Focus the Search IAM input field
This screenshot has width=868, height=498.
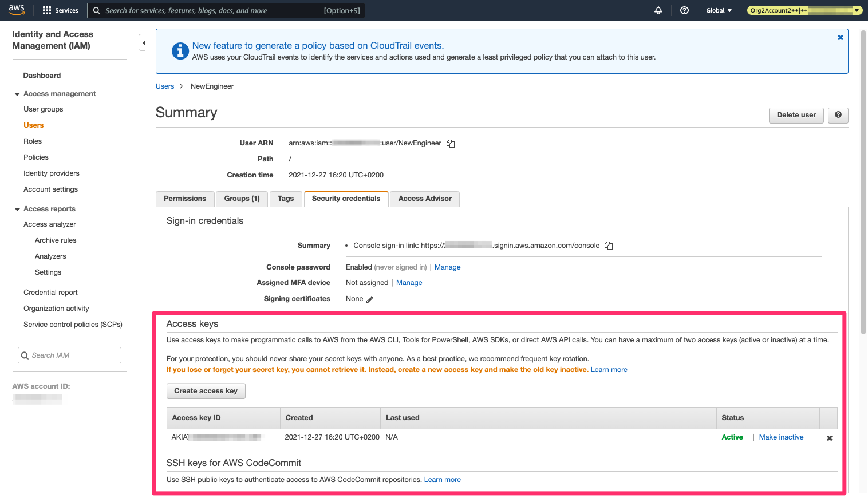click(x=69, y=355)
